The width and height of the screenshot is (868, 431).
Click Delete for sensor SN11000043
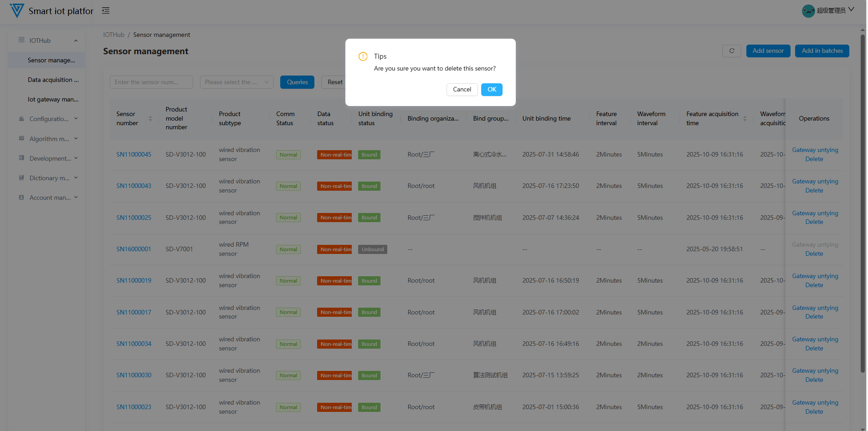(x=814, y=191)
